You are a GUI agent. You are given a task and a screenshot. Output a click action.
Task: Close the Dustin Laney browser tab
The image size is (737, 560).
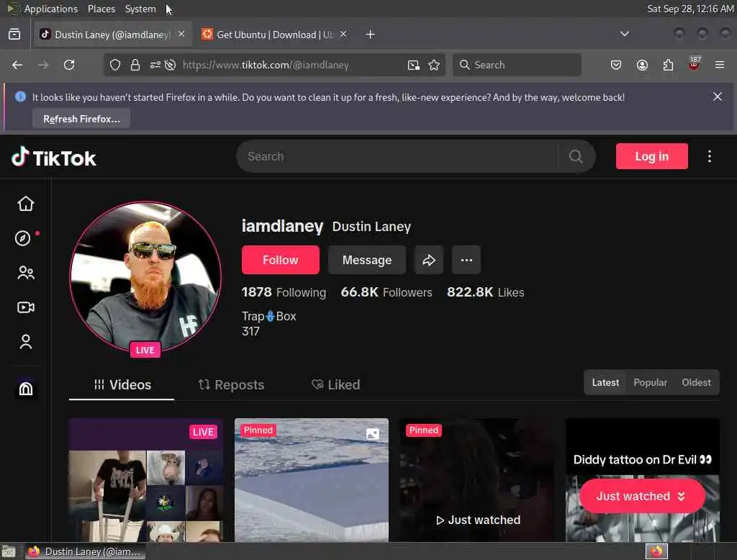(x=181, y=34)
